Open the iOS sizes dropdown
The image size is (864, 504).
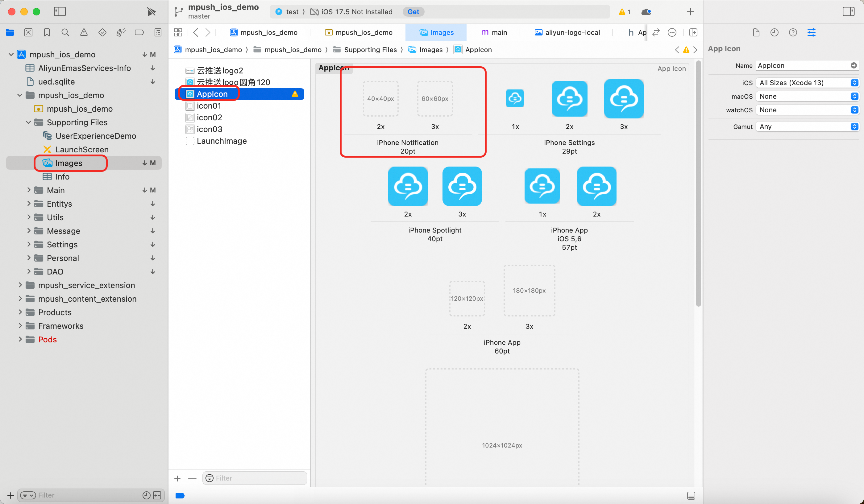(x=807, y=83)
